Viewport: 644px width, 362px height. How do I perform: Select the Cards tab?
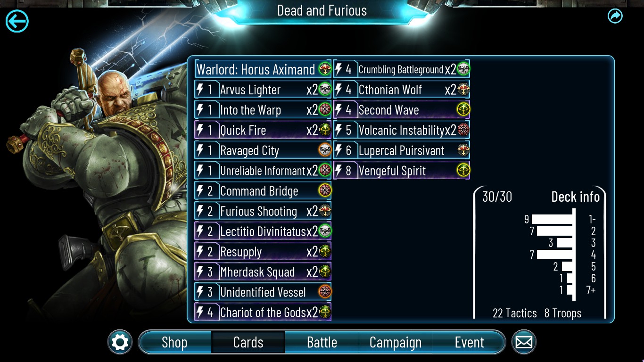(x=248, y=342)
